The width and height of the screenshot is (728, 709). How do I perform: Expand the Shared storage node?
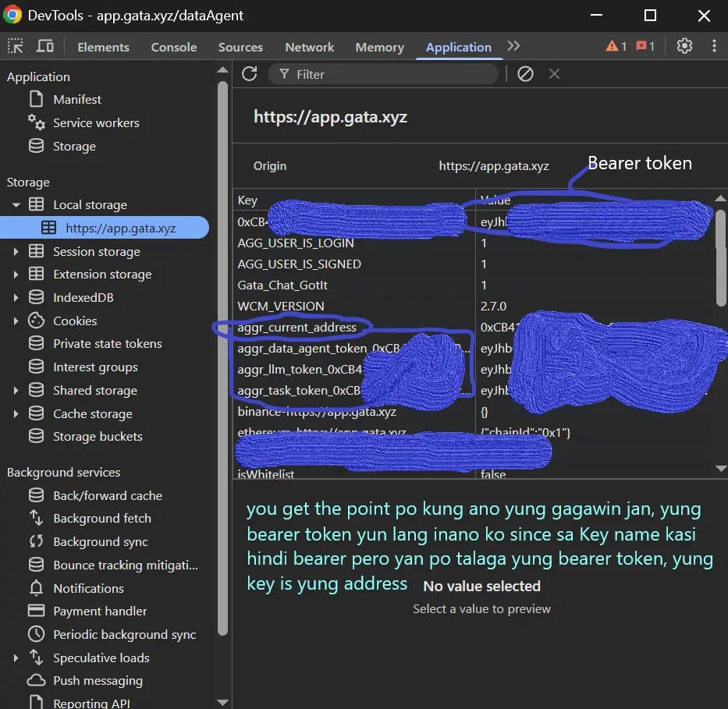tap(16, 390)
